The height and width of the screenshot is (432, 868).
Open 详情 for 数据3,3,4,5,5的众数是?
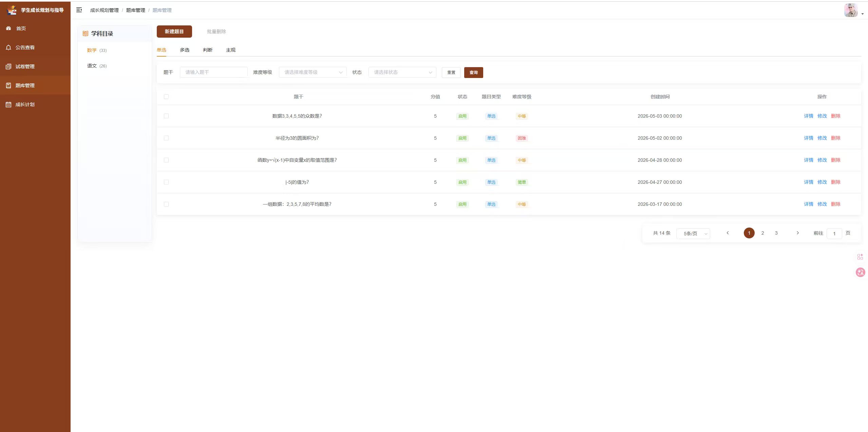pyautogui.click(x=809, y=116)
